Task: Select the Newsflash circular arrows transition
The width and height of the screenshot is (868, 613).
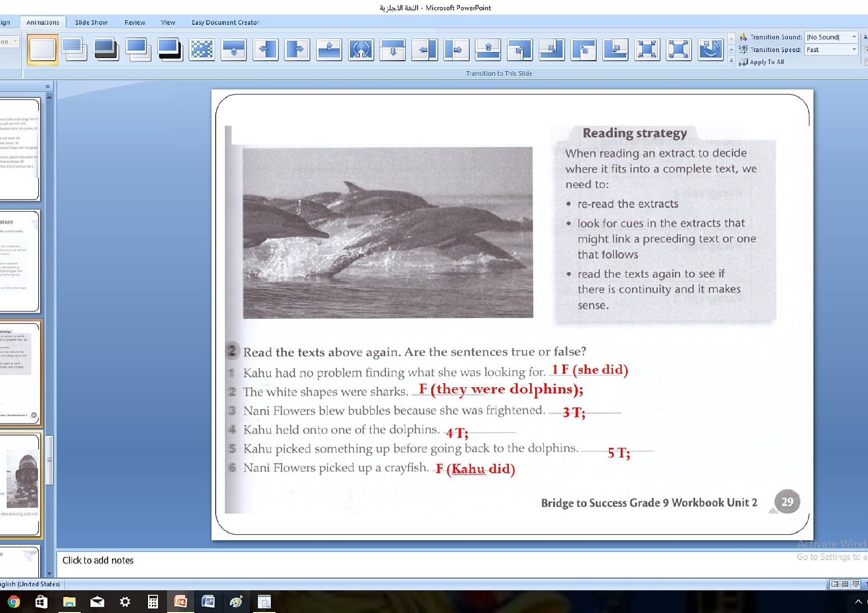Action: 361,49
